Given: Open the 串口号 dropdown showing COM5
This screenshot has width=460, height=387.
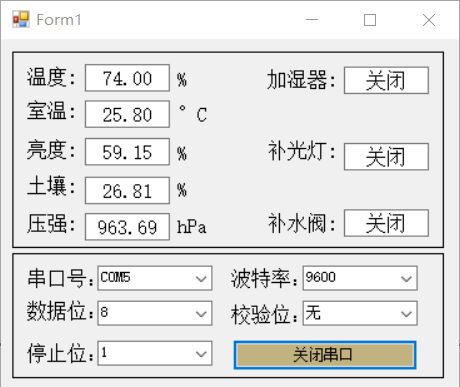Looking at the screenshot, I should click(155, 278).
